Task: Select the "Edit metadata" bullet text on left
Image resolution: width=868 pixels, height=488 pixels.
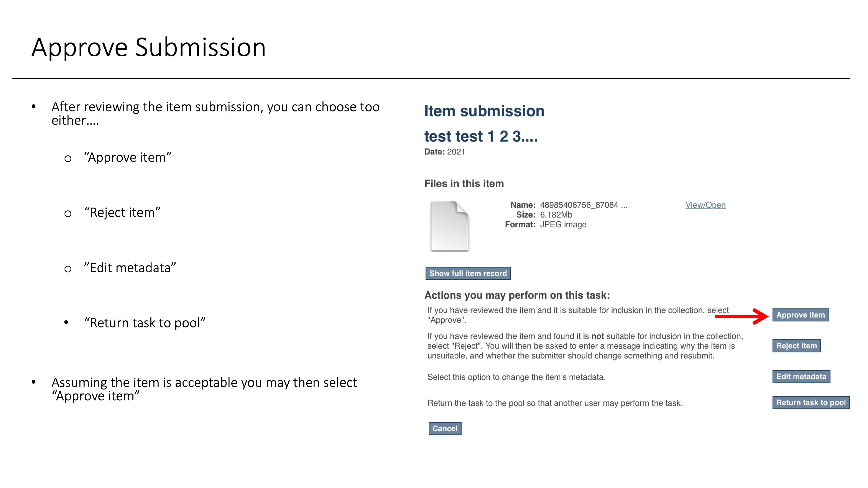Action: tap(130, 268)
